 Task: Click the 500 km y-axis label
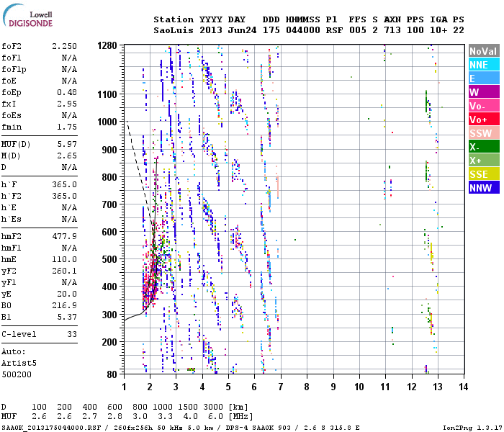(x=109, y=259)
